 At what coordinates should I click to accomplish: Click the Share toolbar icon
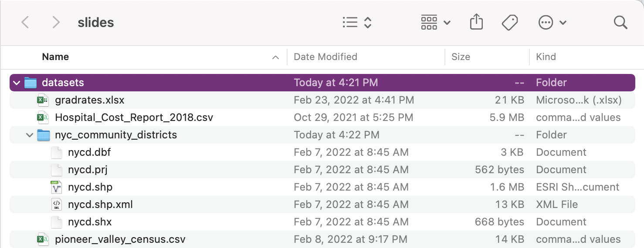tap(476, 22)
